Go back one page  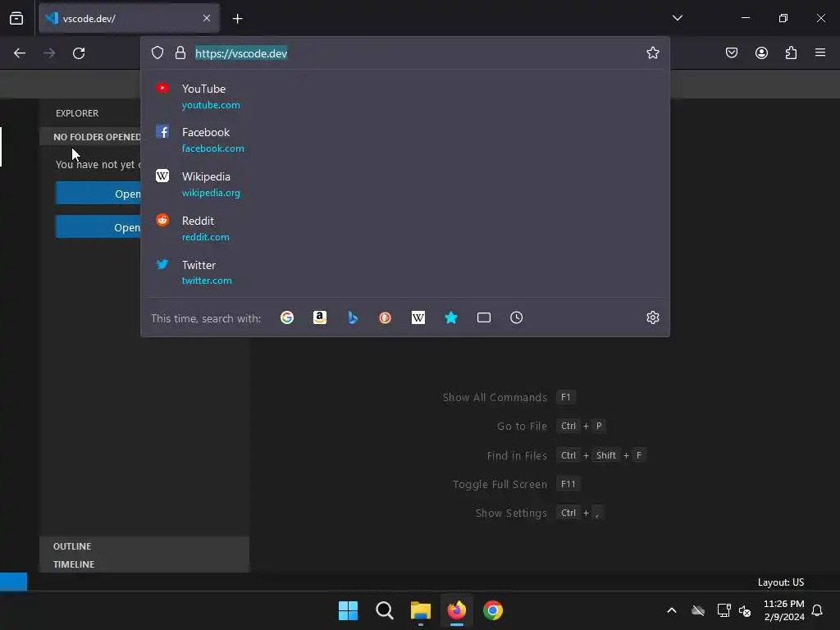tap(20, 53)
